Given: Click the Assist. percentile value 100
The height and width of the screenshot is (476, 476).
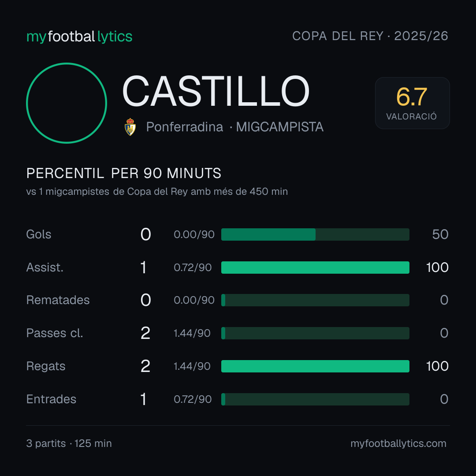Looking at the screenshot, I should point(437,268).
